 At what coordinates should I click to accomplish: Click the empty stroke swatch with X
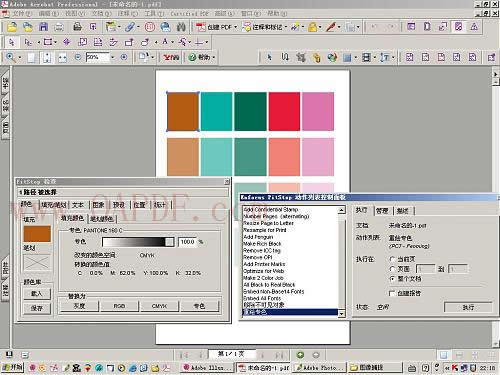point(37,263)
